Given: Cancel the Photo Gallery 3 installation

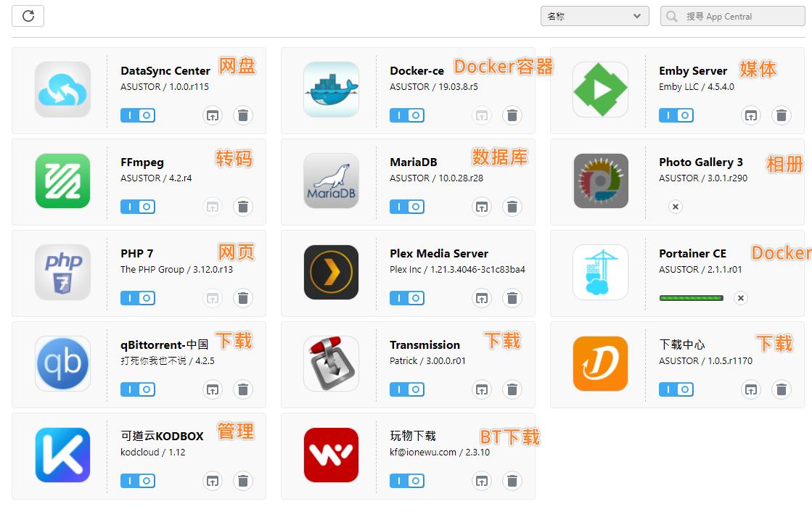Looking at the screenshot, I should [x=676, y=206].
